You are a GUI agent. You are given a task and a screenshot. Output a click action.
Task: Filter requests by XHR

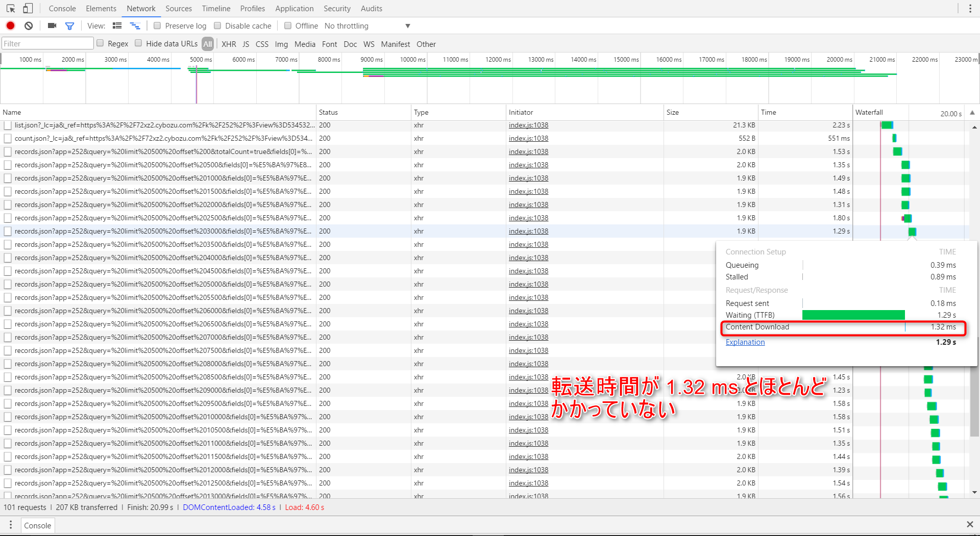click(229, 44)
